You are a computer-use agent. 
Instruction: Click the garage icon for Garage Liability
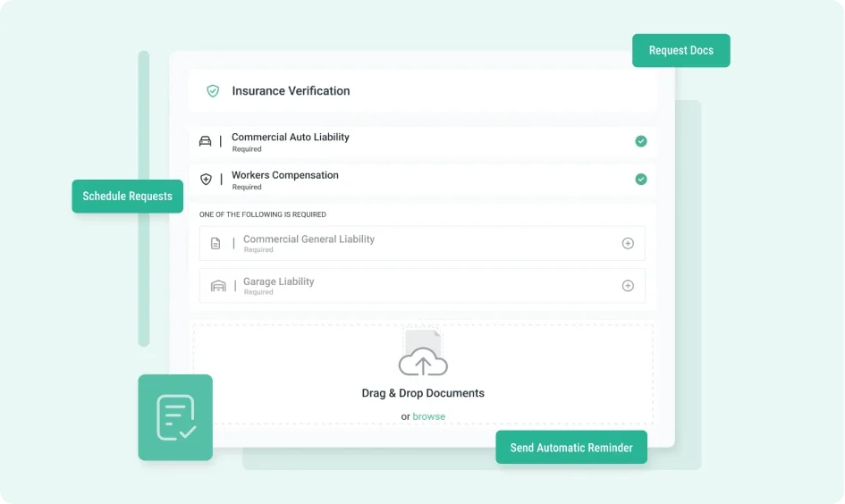[218, 286]
